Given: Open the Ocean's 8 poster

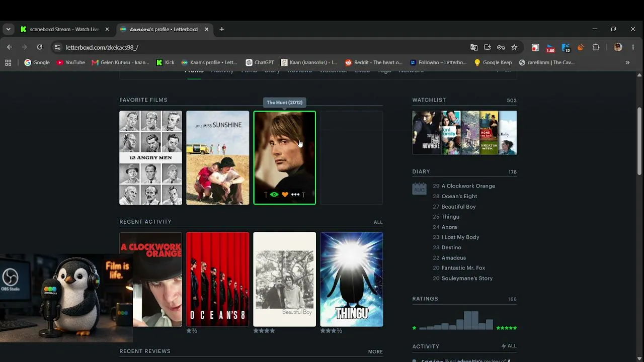Looking at the screenshot, I should point(217,279).
